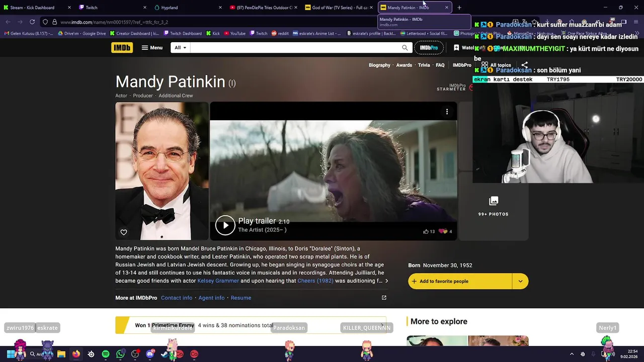The height and width of the screenshot is (362, 644).
Task: Go back with the browser arrow
Action: 8,22
